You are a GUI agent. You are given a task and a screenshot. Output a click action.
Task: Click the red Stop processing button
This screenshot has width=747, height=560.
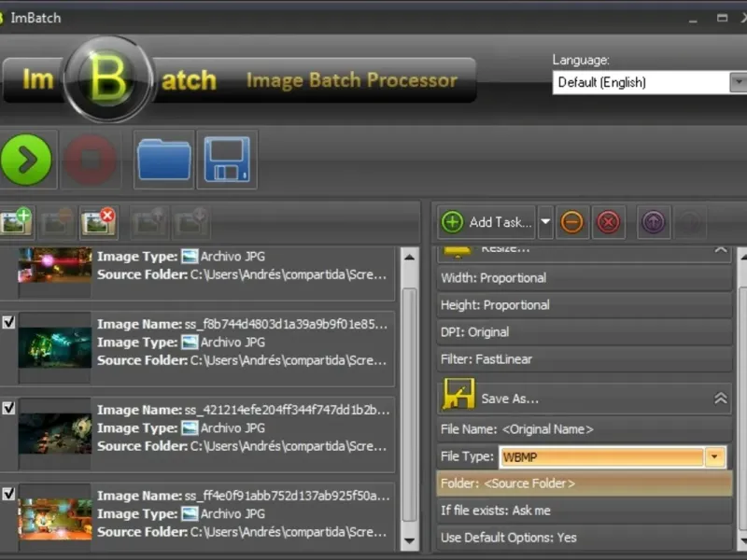pos(91,160)
